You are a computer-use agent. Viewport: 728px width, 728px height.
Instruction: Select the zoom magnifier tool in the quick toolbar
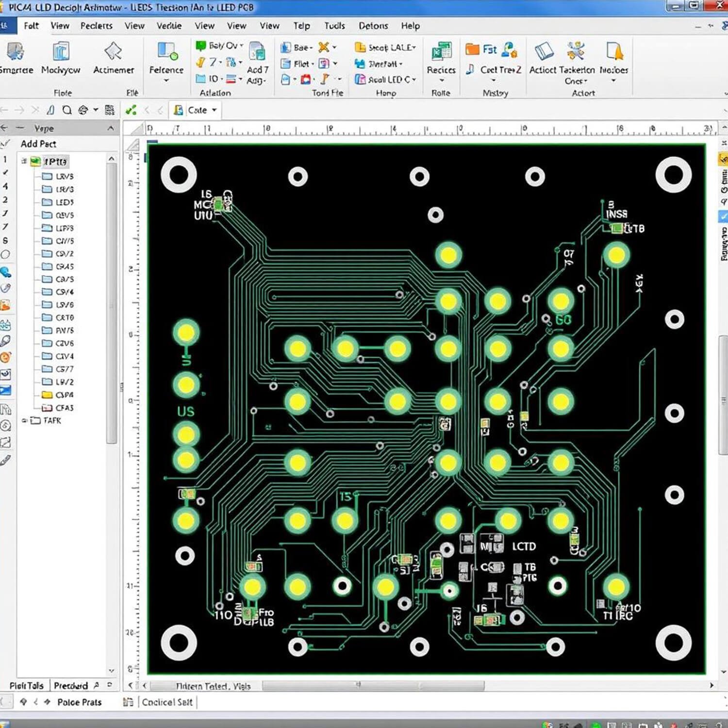[67, 110]
